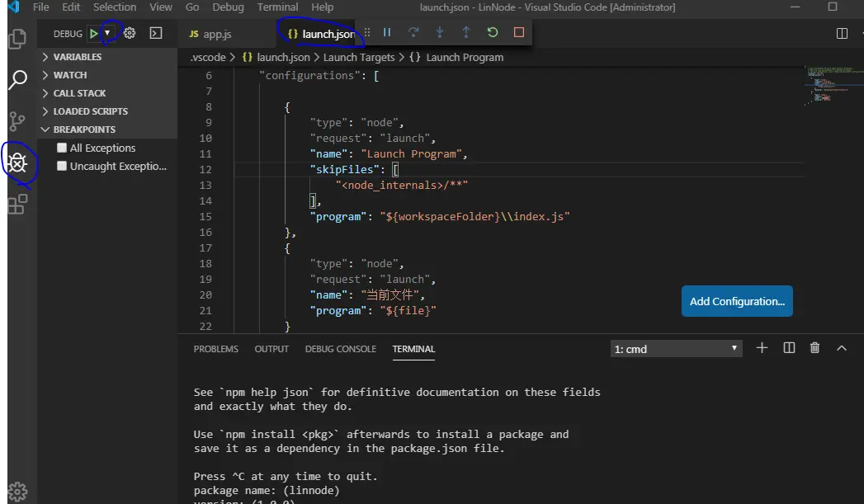
Task: Split the editor to the right
Action: [842, 34]
